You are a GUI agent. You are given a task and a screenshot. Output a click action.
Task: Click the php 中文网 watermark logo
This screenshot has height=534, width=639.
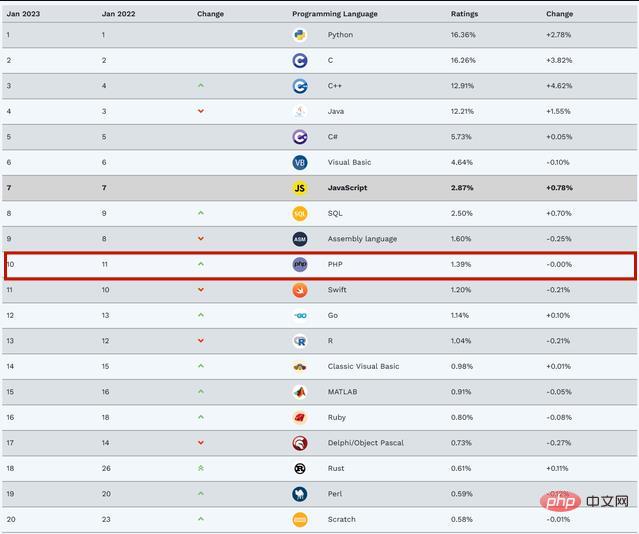(x=584, y=502)
